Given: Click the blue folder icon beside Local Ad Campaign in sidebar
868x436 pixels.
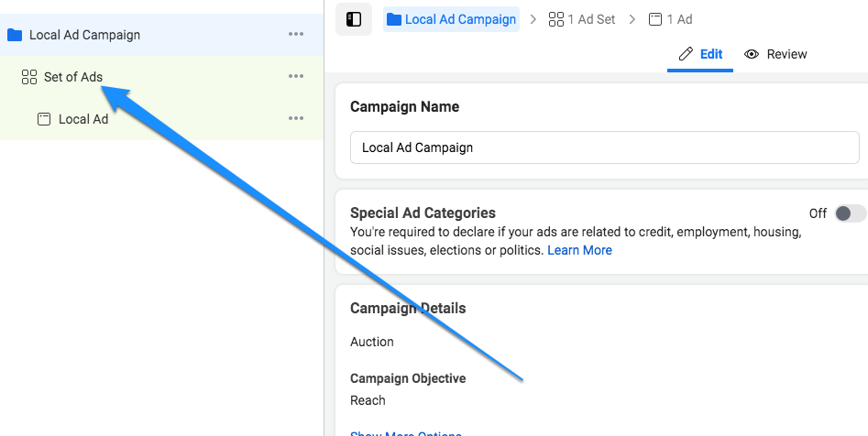Looking at the screenshot, I should (x=15, y=35).
